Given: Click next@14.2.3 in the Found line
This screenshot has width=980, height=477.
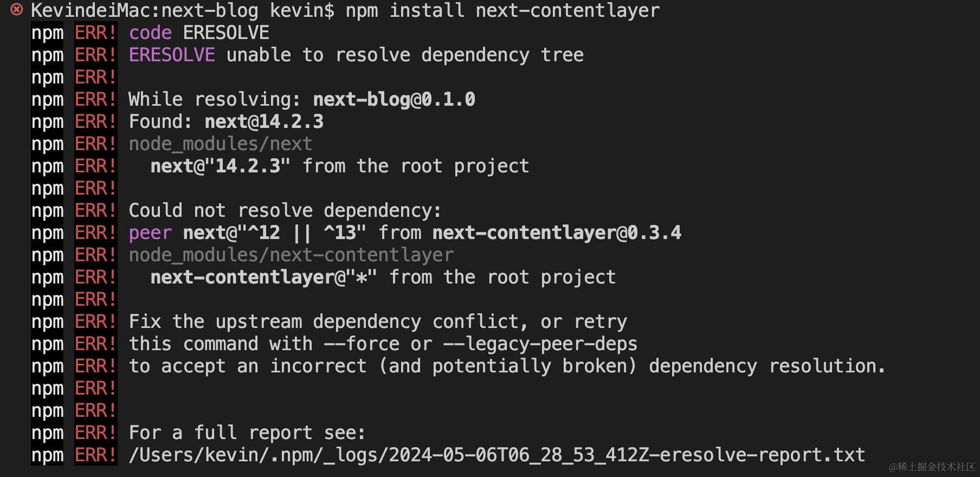Looking at the screenshot, I should click(264, 121).
